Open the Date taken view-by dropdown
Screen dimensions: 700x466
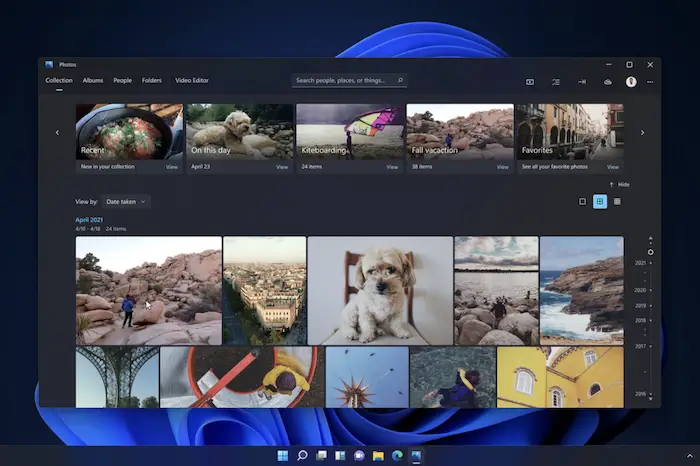[x=126, y=201]
